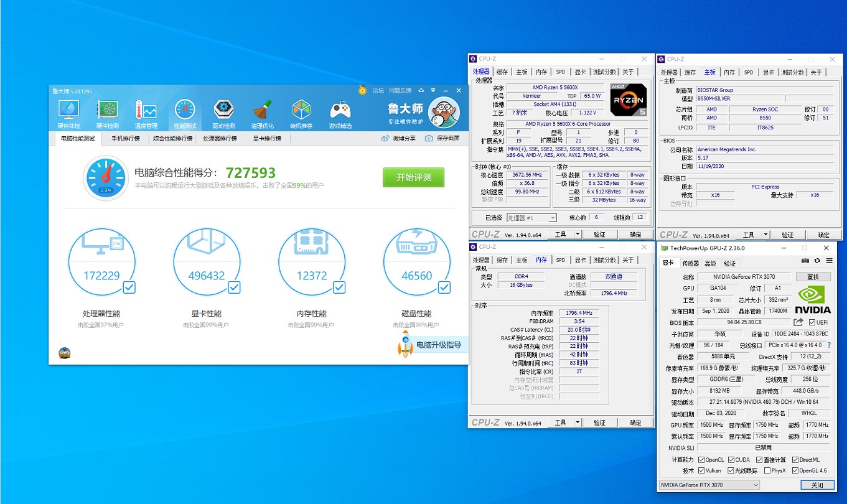
Task: Expand 工具 arrow in CPU-Z memory window
Action: (x=578, y=422)
